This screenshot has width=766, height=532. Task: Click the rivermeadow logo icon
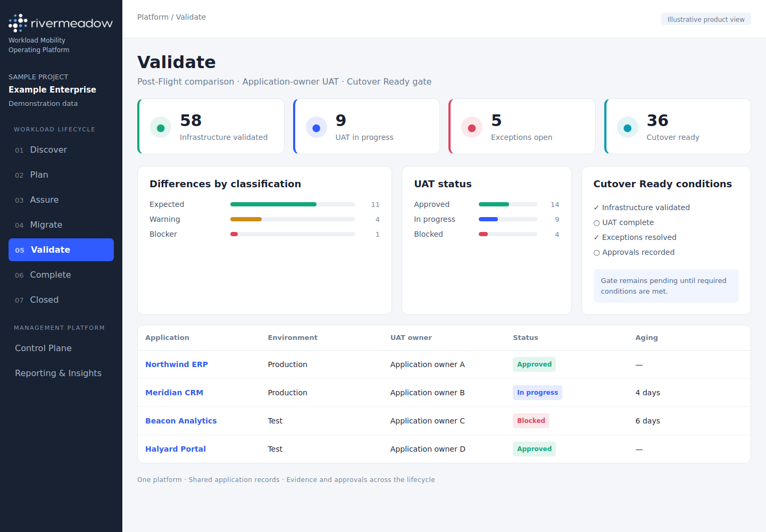pos(18,23)
